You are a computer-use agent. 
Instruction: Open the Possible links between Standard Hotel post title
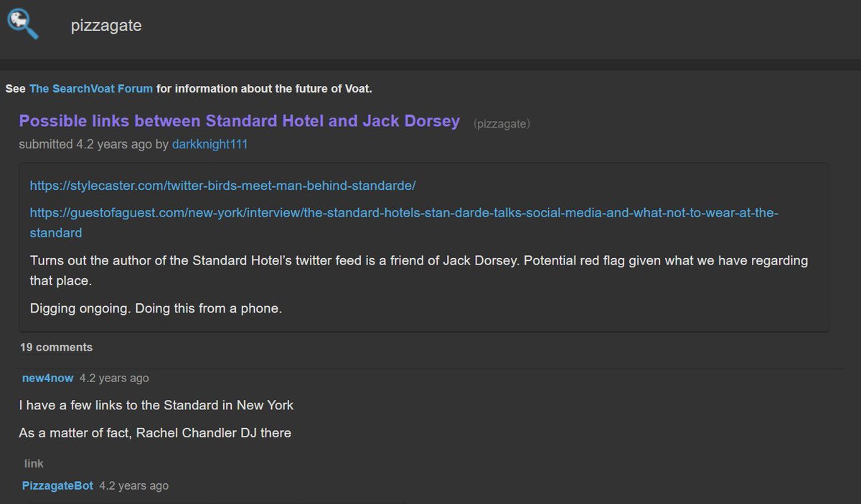[x=239, y=120]
